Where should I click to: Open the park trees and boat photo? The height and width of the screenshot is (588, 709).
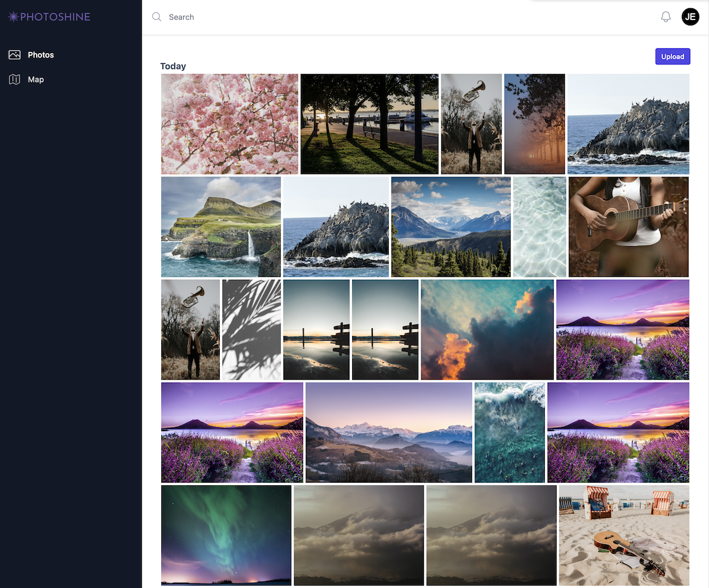369,124
